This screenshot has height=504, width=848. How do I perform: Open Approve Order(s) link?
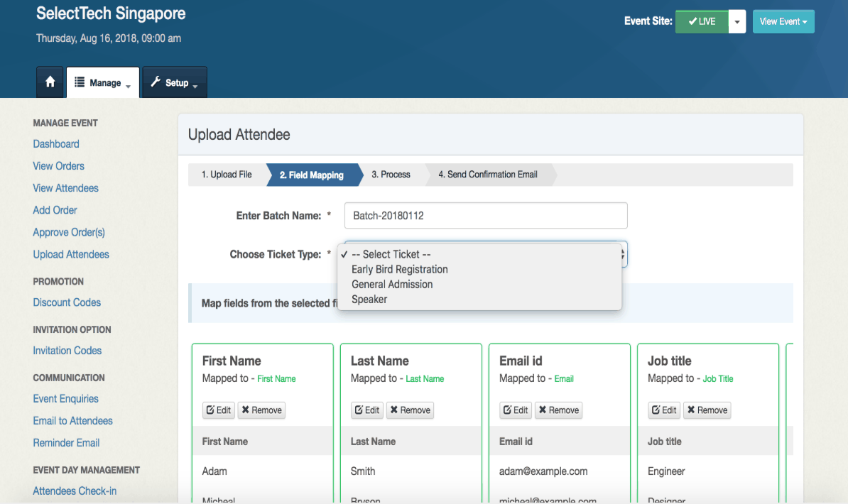(x=69, y=233)
